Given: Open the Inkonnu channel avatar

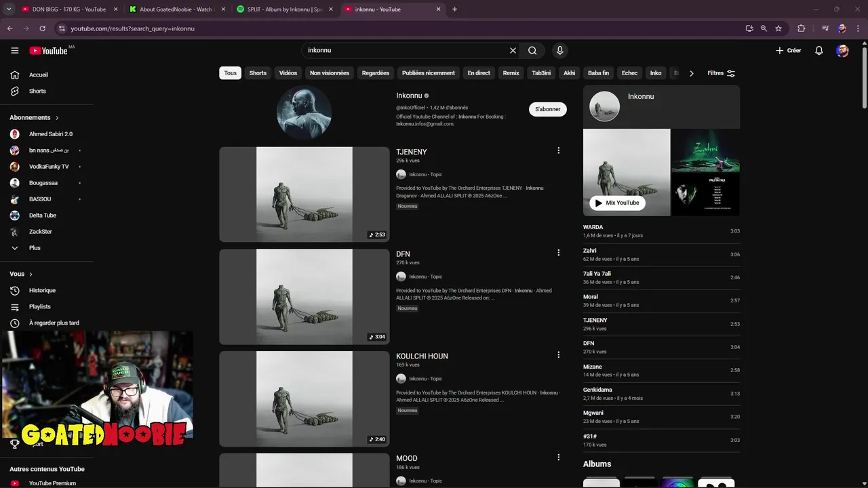Looking at the screenshot, I should coord(304,113).
